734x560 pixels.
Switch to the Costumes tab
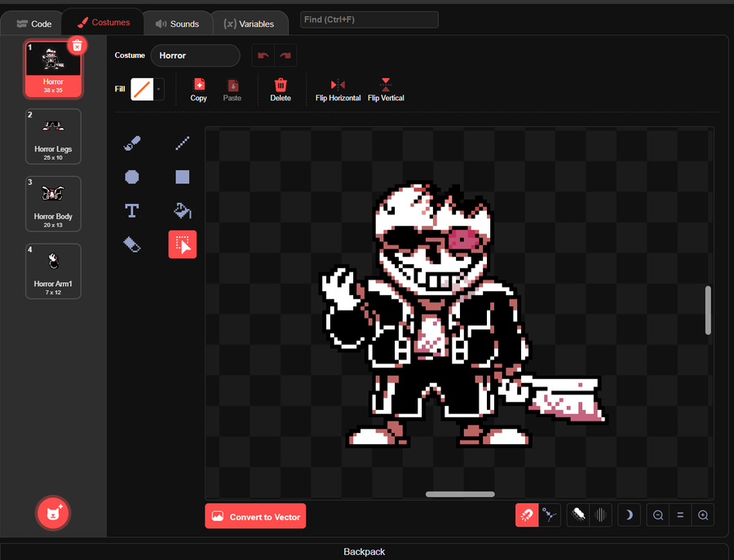(104, 22)
